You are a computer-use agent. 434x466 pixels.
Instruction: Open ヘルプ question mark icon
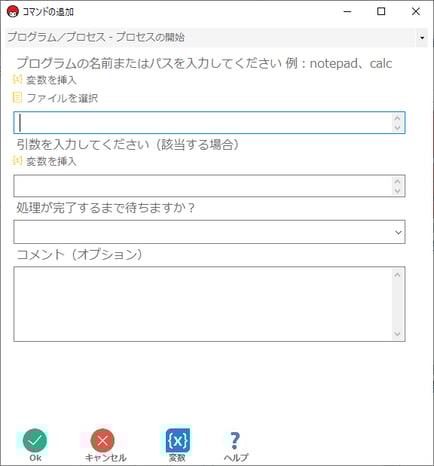click(235, 440)
